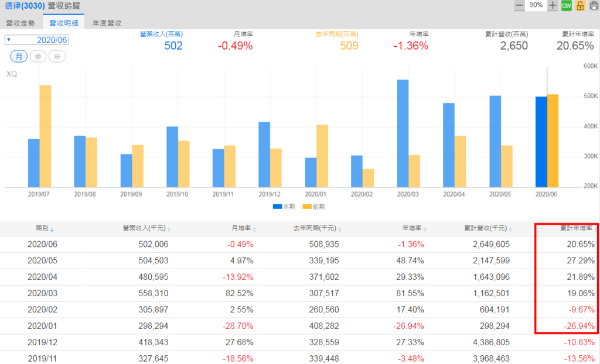Click the 2020/01 orange bar
The height and width of the screenshot is (364, 600).
tap(322, 156)
